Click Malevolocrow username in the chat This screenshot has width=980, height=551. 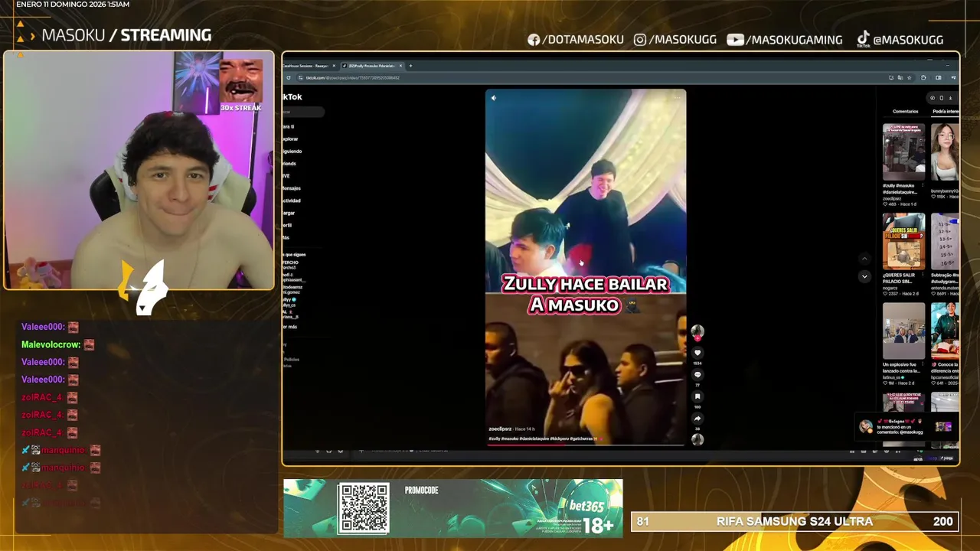51,344
